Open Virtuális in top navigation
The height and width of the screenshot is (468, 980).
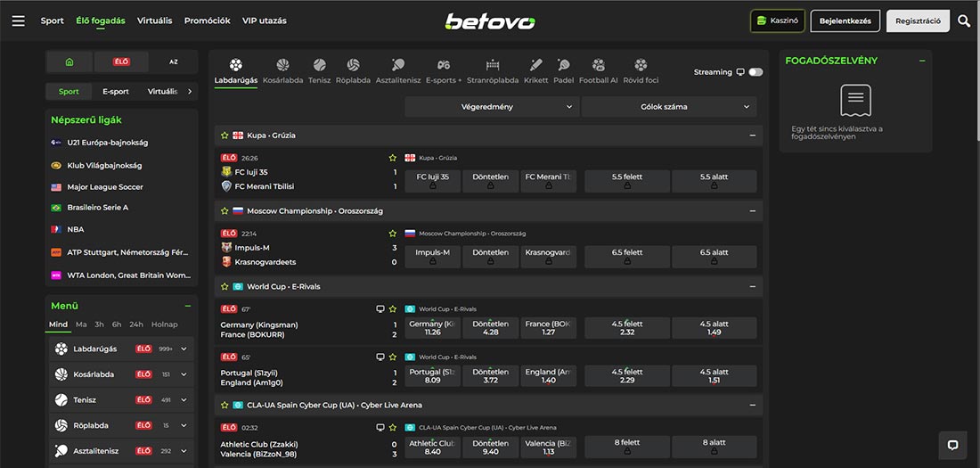(x=154, y=21)
